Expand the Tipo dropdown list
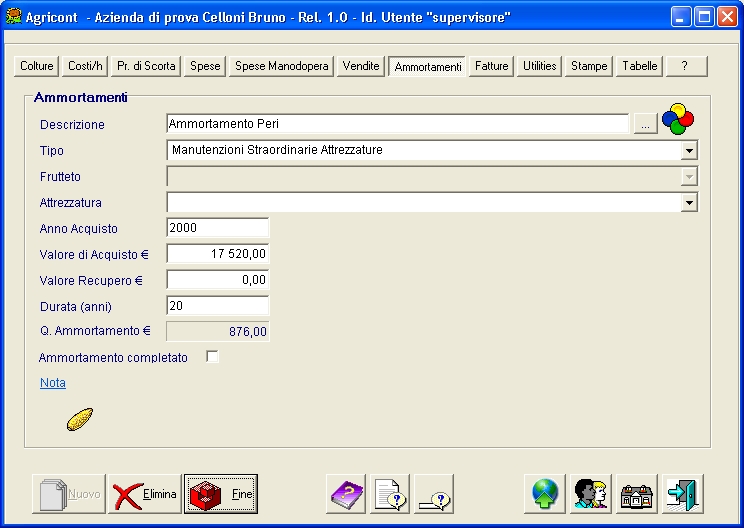The width and height of the screenshot is (744, 528). pyautogui.click(x=688, y=151)
